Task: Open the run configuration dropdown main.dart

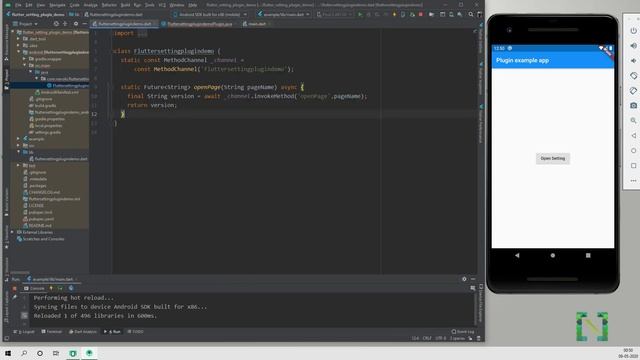Action: pos(284,14)
